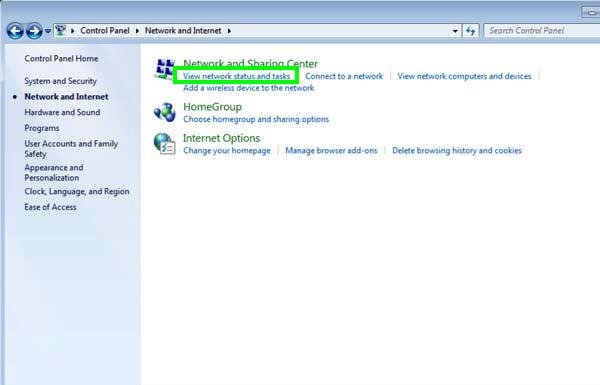Open Hardware and Sound category
The height and width of the screenshot is (385, 600).
[x=62, y=113]
